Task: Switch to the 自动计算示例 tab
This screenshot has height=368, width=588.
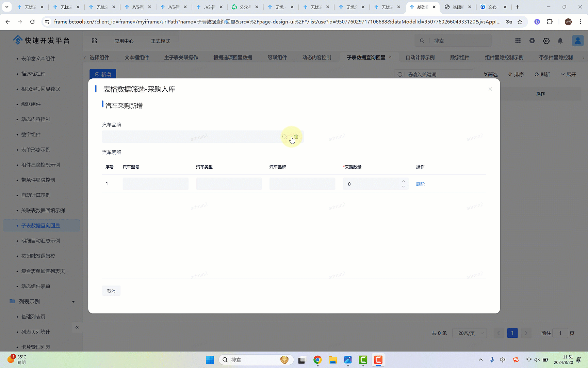Action: [420, 58]
